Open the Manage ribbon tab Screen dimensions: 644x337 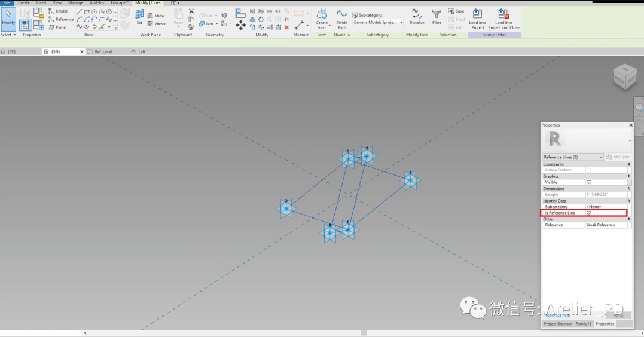(75, 2)
